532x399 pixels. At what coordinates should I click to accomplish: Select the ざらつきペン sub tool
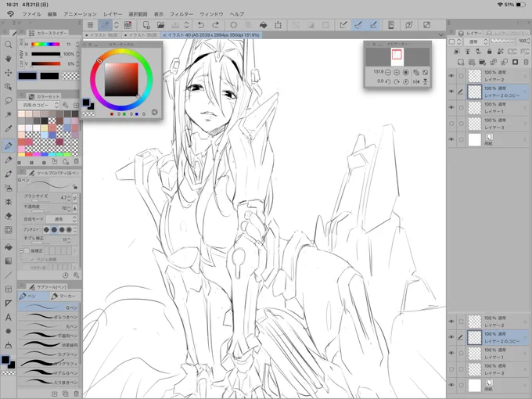[49, 317]
